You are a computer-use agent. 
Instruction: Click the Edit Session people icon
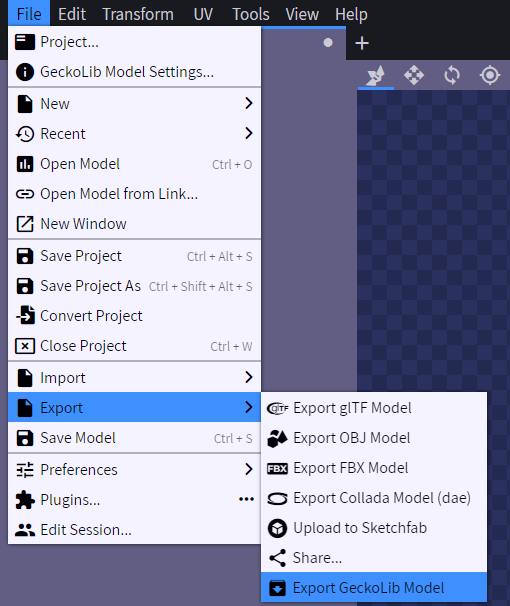click(x=25, y=530)
